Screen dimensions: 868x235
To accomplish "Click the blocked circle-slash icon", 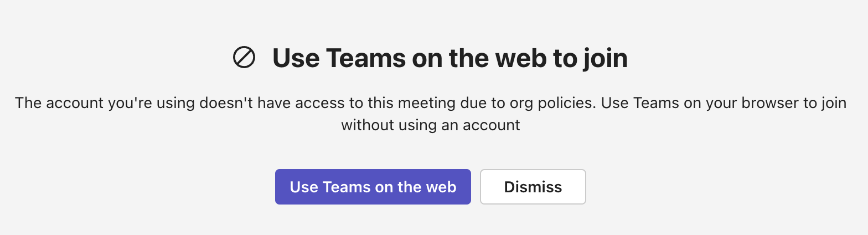I will (x=244, y=58).
